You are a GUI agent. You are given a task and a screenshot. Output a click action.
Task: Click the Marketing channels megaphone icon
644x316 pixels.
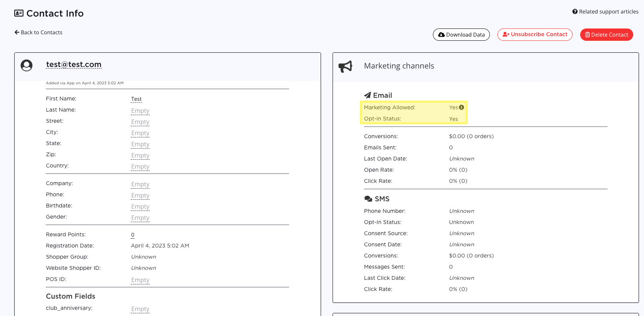tap(345, 66)
